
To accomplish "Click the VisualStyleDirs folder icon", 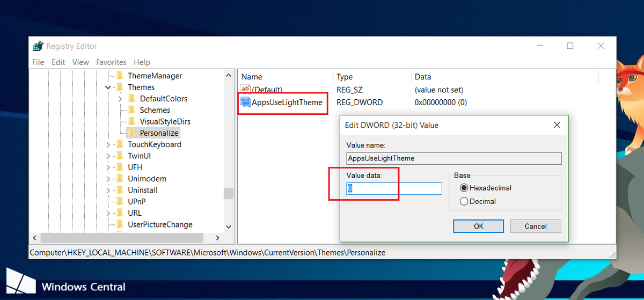I will pyautogui.click(x=131, y=121).
